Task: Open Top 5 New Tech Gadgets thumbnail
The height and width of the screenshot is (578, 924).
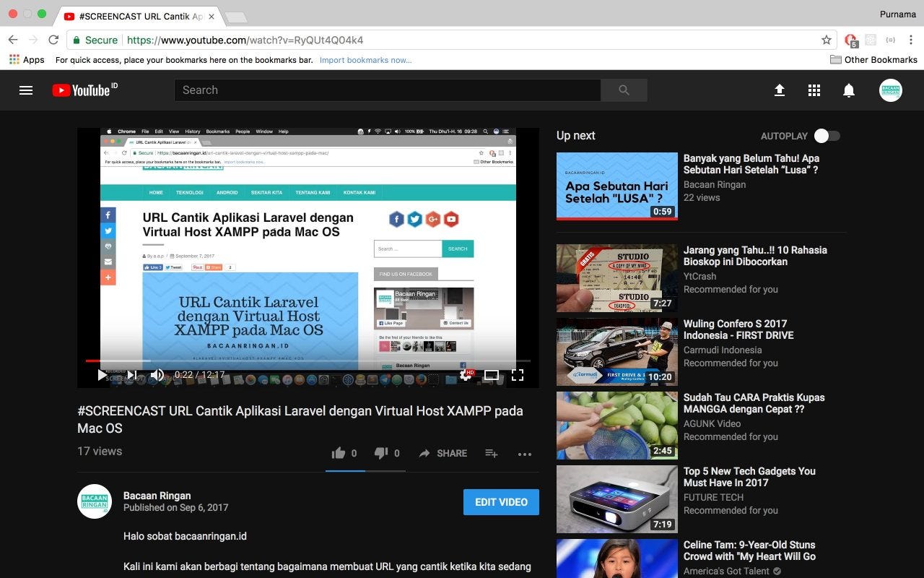Action: point(617,499)
